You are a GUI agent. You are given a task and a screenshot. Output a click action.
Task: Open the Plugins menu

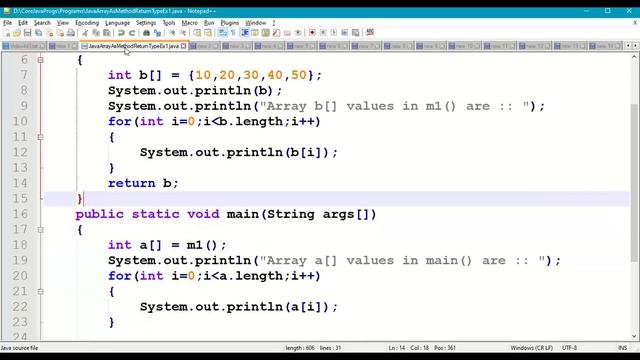tap(229, 23)
